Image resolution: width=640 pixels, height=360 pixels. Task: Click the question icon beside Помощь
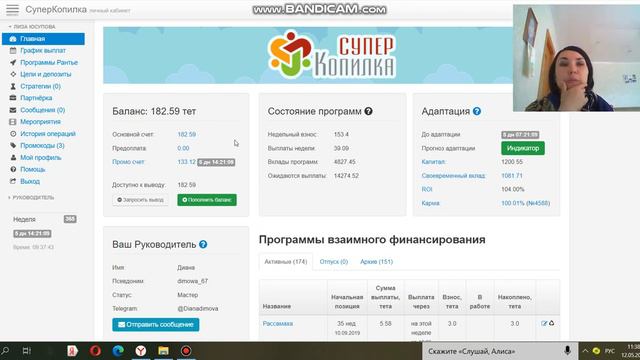click(x=13, y=169)
